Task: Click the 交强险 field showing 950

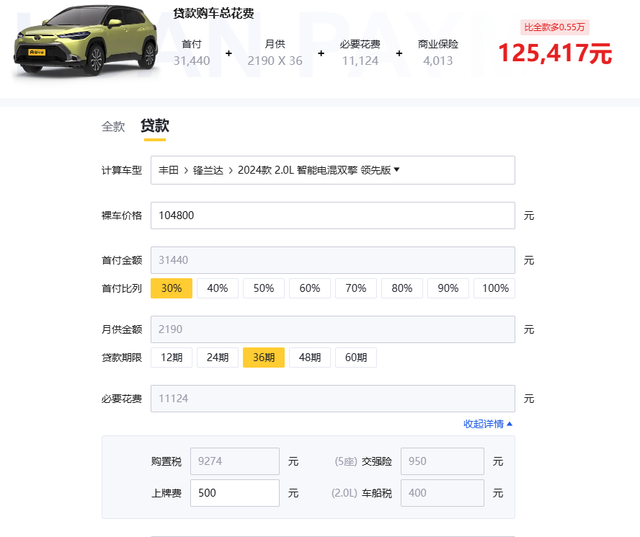Action: [x=442, y=461]
